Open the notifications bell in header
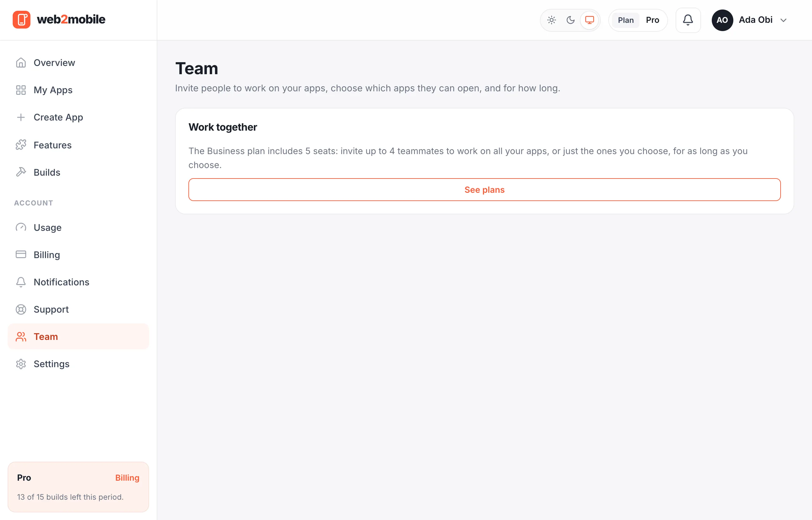812x520 pixels. pyautogui.click(x=688, y=20)
